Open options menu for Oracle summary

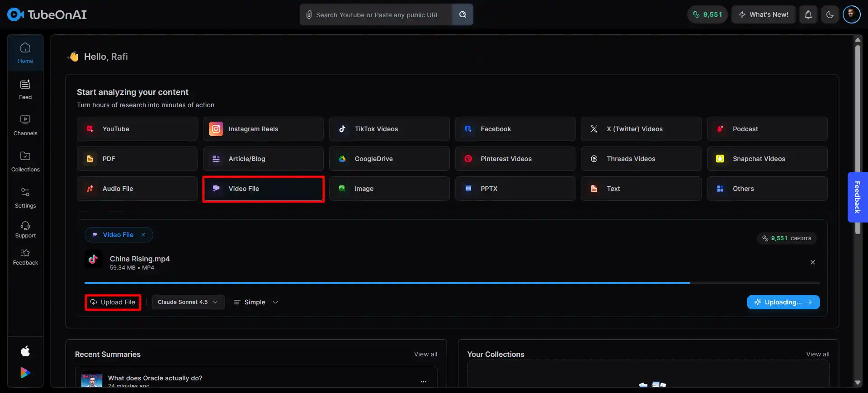click(x=423, y=382)
